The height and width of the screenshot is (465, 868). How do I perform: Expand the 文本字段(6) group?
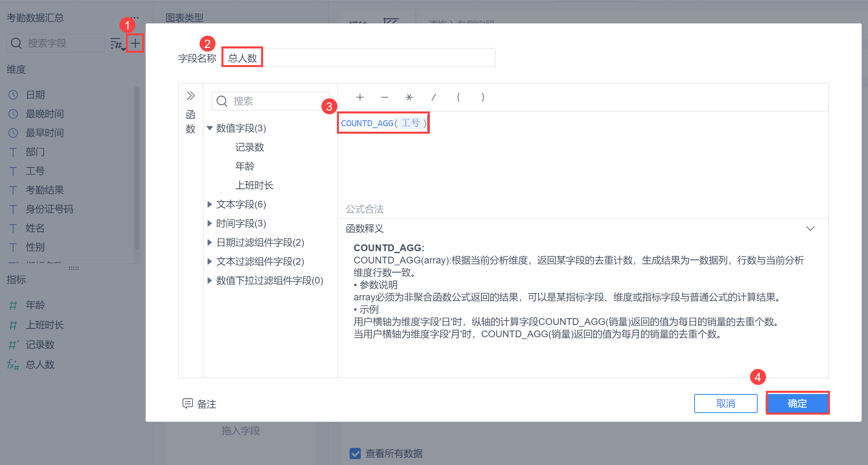(x=210, y=204)
